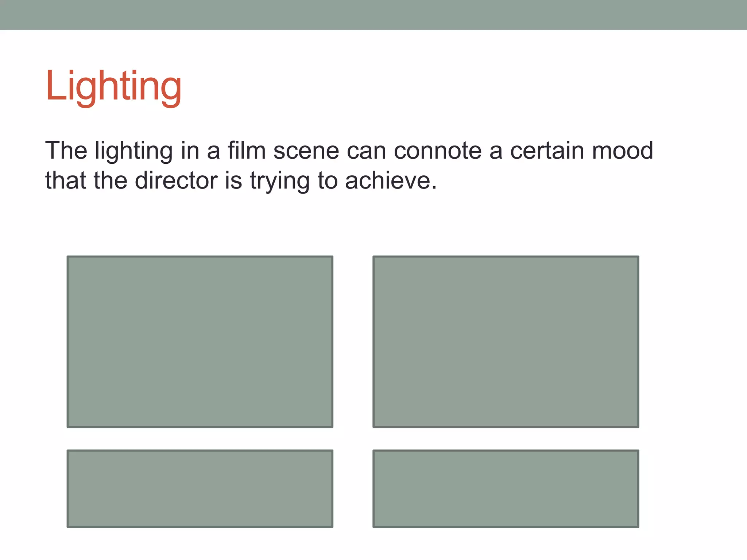Click the white gap between the two short rectangles
This screenshot has height=560, width=747.
click(353, 489)
